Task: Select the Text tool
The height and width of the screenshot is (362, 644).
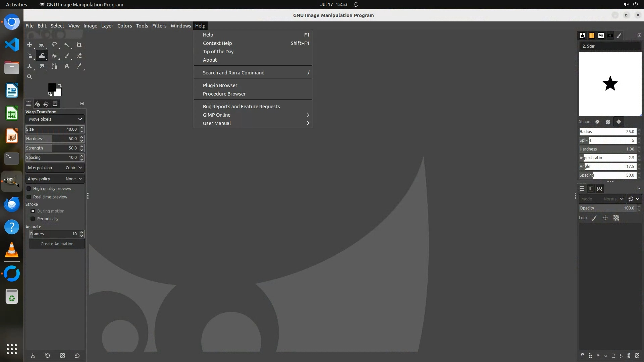Action: [x=67, y=66]
